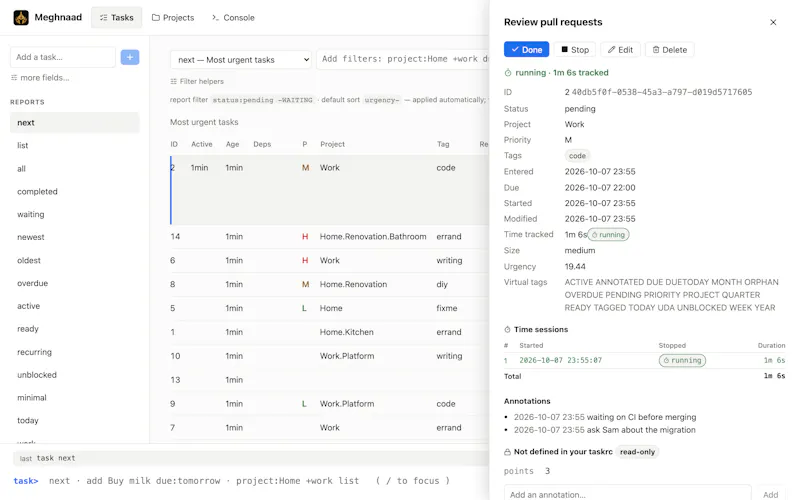This screenshot has width=800, height=500.
Task: Open the newest report
Action: pyautogui.click(x=74, y=237)
